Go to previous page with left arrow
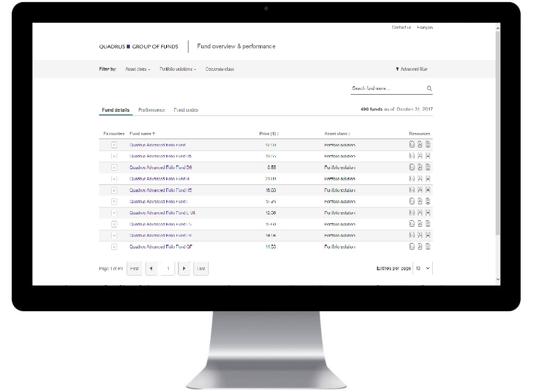This screenshot has height=392, width=535. pos(151,269)
